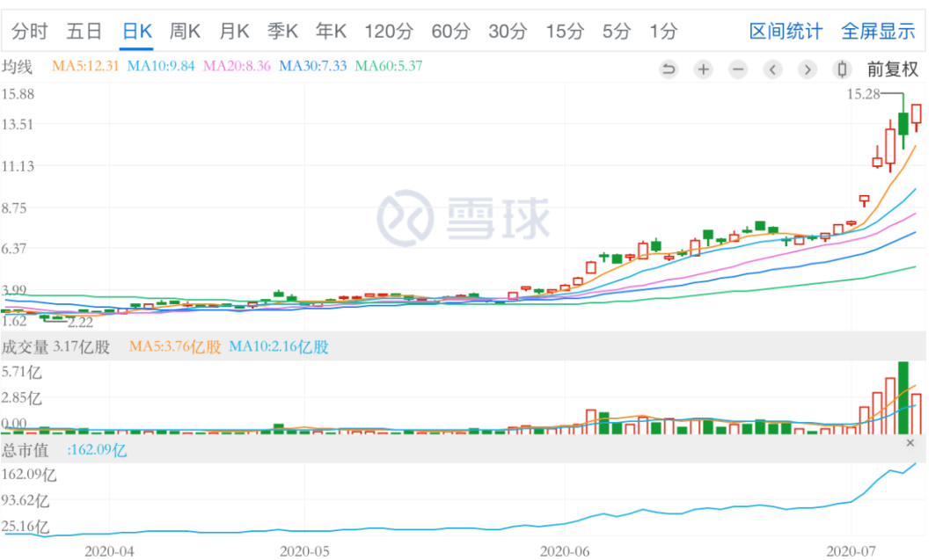Select the 日K daily candlestick tab
950x560 pixels.
point(137,31)
